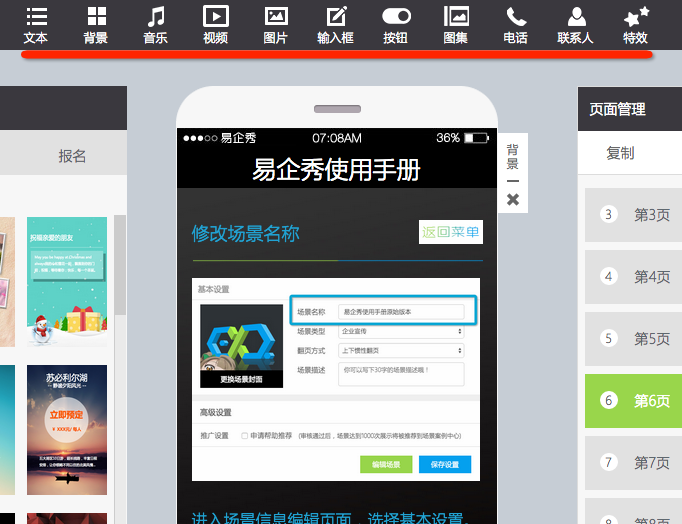Screen dimensions: 682x524
Task: Click the 高级设置 section label
Action: (216, 412)
